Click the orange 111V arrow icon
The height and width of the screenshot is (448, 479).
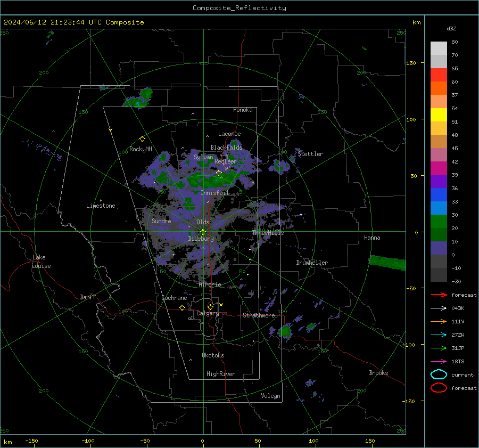coord(439,321)
